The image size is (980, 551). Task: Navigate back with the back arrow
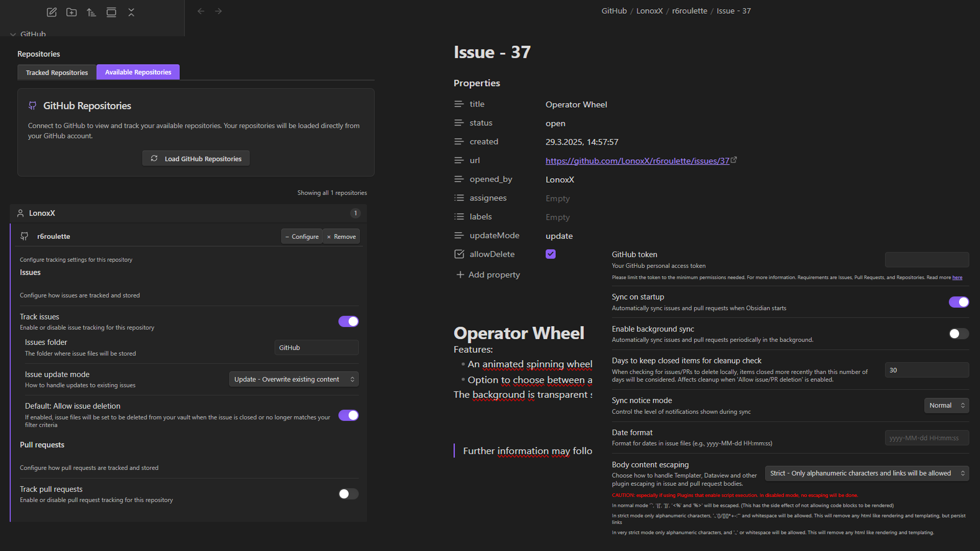click(x=201, y=11)
